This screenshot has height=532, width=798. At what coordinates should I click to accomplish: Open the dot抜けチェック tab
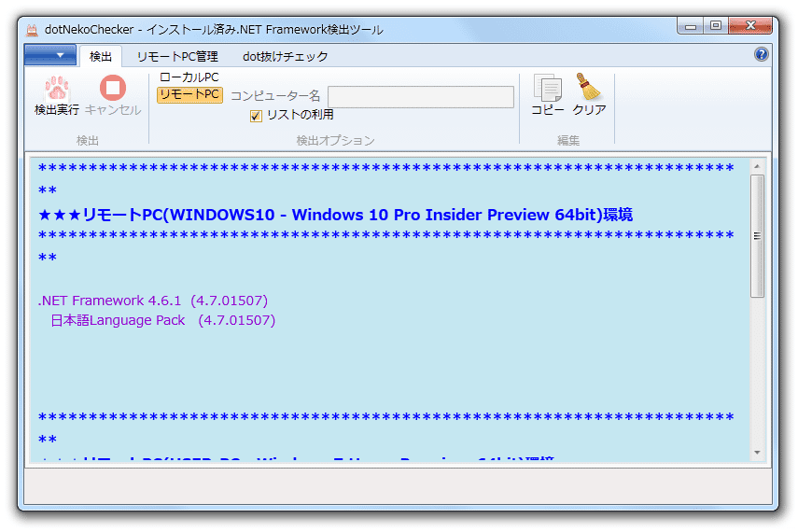[x=285, y=57]
